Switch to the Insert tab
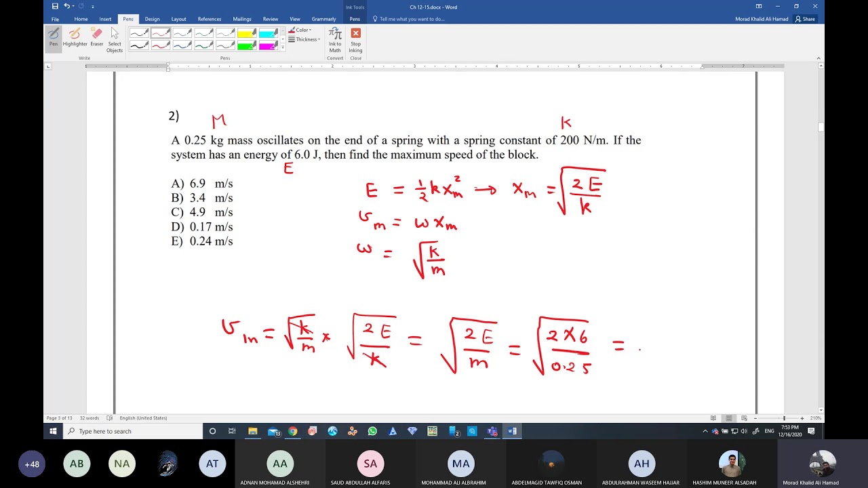This screenshot has width=868, height=488. pos(105,19)
